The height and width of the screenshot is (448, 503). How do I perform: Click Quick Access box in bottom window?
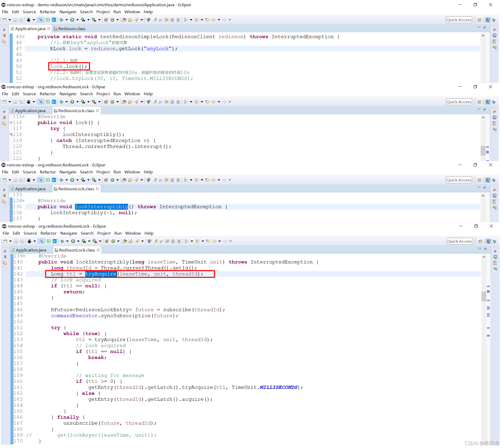point(459,241)
